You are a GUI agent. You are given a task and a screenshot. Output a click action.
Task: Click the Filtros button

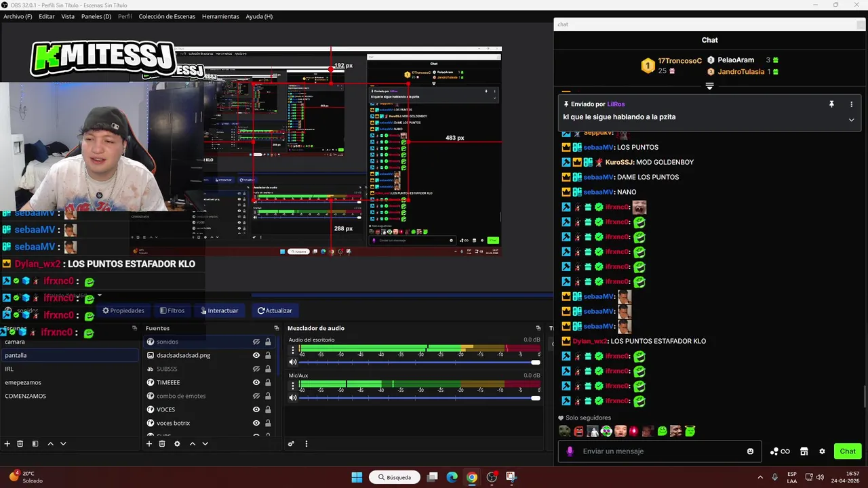coord(172,310)
